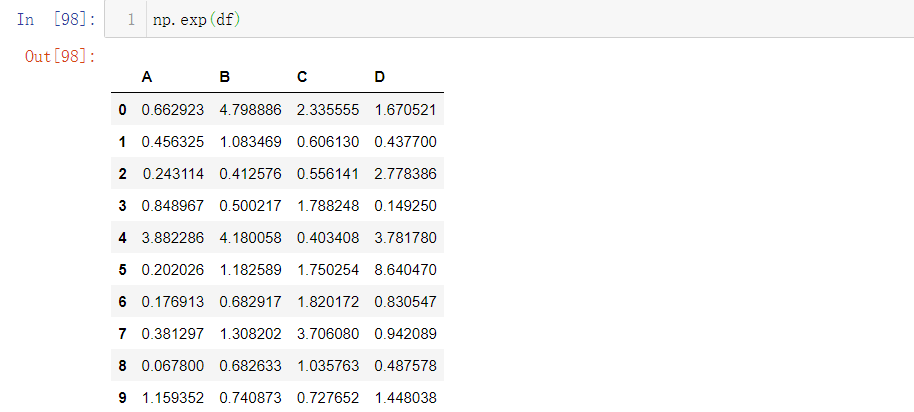Click column header A
The width and height of the screenshot is (914, 412).
[x=147, y=77]
